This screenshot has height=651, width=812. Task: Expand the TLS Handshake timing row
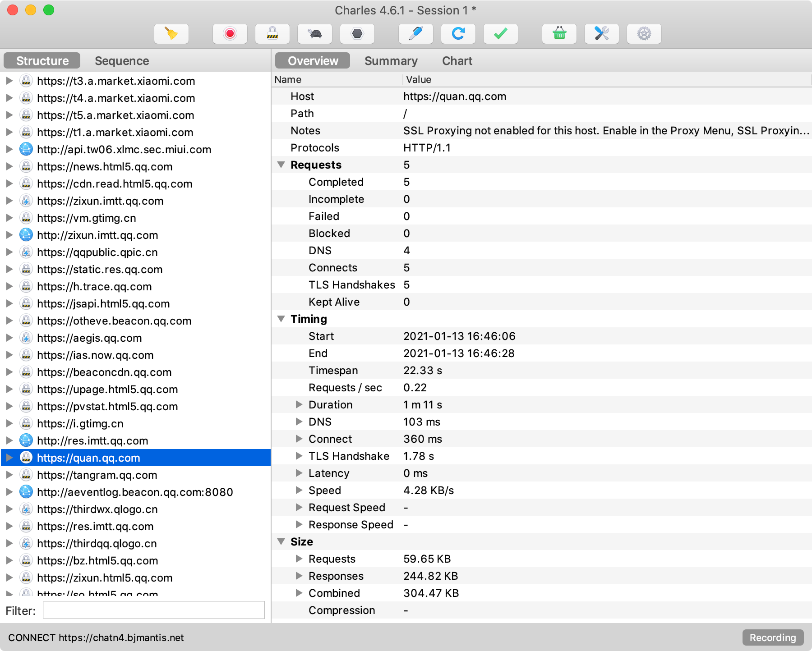point(299,456)
